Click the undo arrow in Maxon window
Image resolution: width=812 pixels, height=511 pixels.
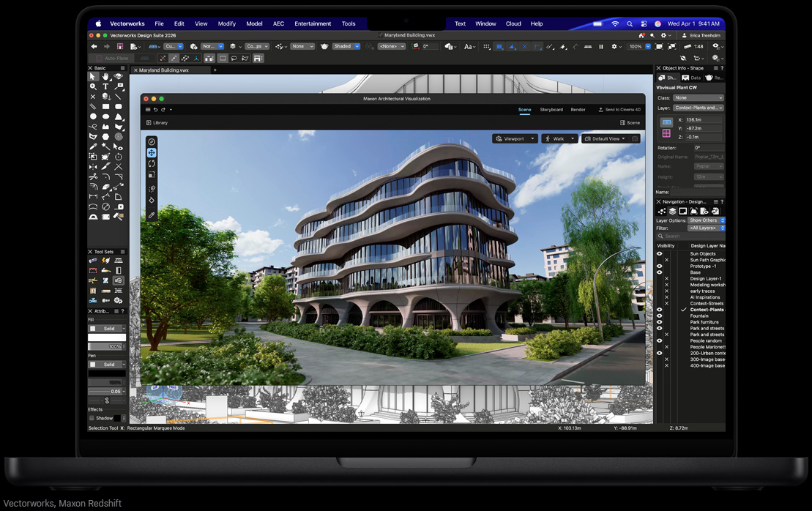coord(155,110)
